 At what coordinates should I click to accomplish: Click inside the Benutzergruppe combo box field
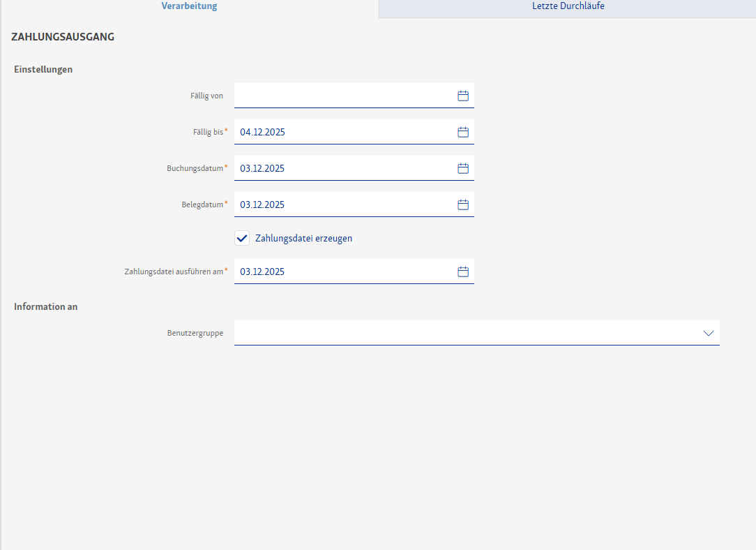pyautogui.click(x=460, y=333)
